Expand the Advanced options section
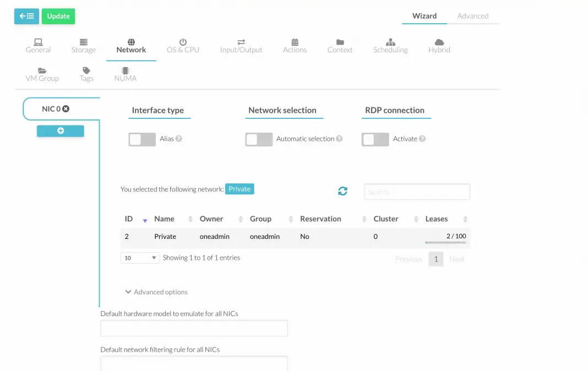The image size is (588, 371). coord(156,292)
